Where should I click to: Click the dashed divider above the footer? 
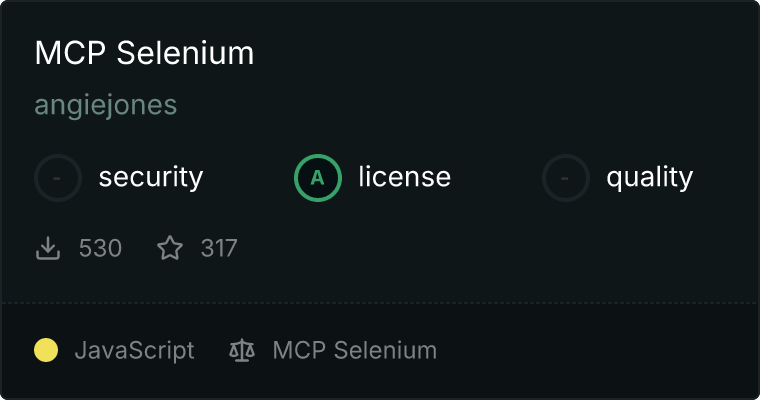pyautogui.click(x=380, y=302)
